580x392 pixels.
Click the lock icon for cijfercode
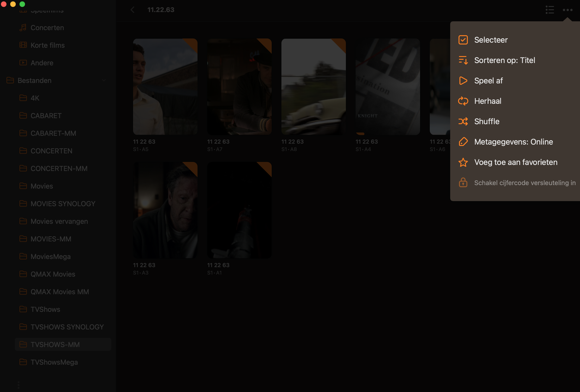pos(463,183)
